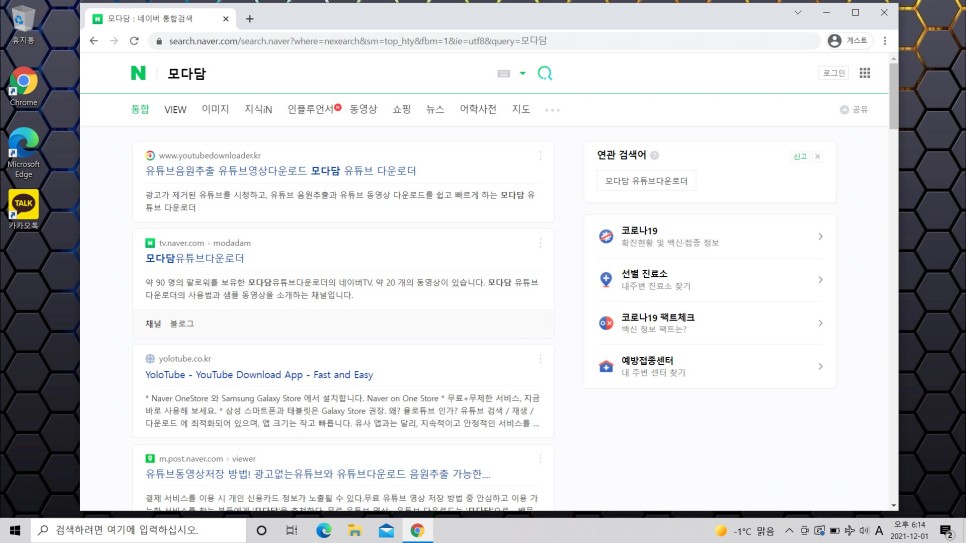
Task: Open the 지도 tab
Action: (521, 109)
